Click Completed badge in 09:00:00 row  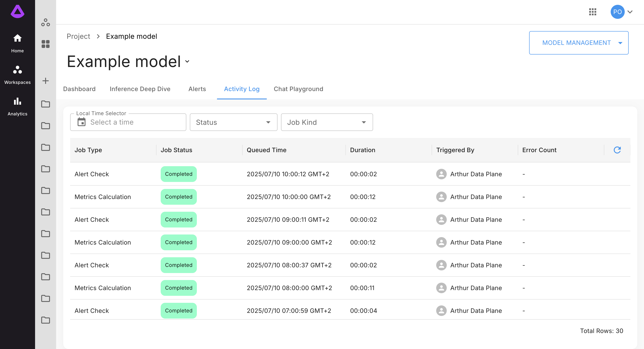tap(178, 242)
